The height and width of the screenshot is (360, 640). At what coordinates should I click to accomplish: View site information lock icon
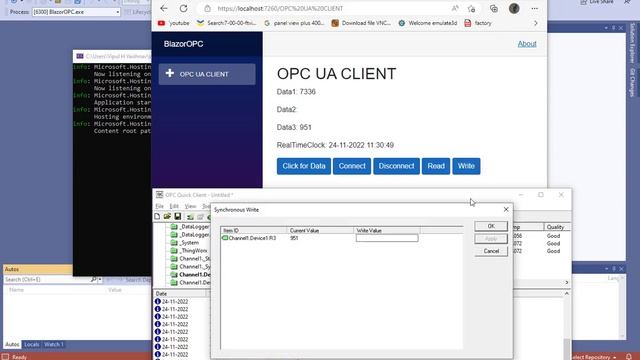(207, 8)
